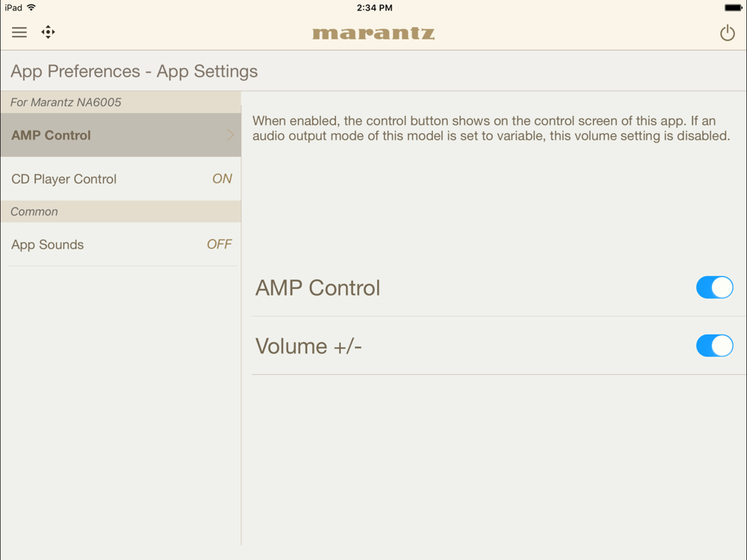Tap the battery indicator icon

734,7
